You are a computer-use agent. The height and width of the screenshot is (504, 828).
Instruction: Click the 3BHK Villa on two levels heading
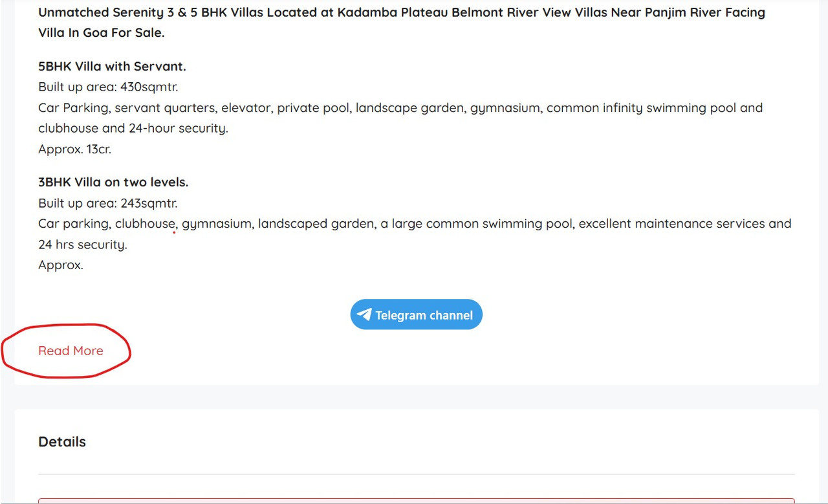tap(113, 182)
